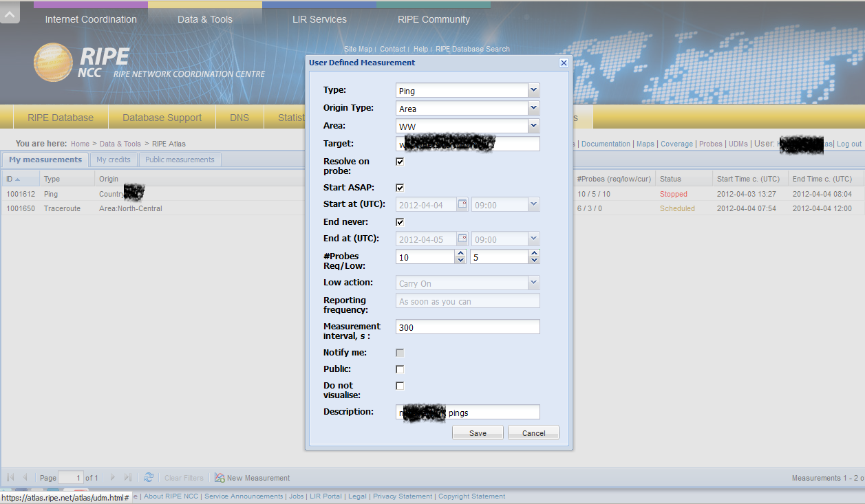This screenshot has height=504, width=865.
Task: Click the Home breadcrumb link
Action: click(x=80, y=144)
